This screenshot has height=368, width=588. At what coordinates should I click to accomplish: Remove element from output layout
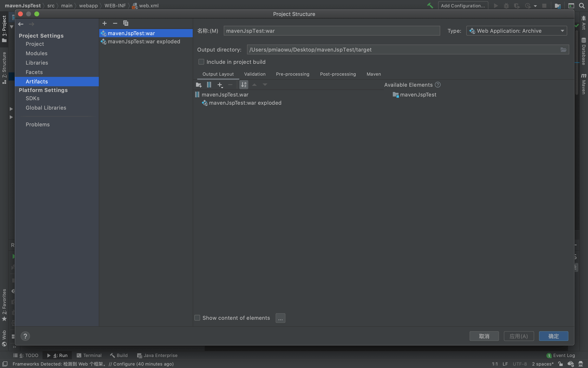pyautogui.click(x=230, y=85)
